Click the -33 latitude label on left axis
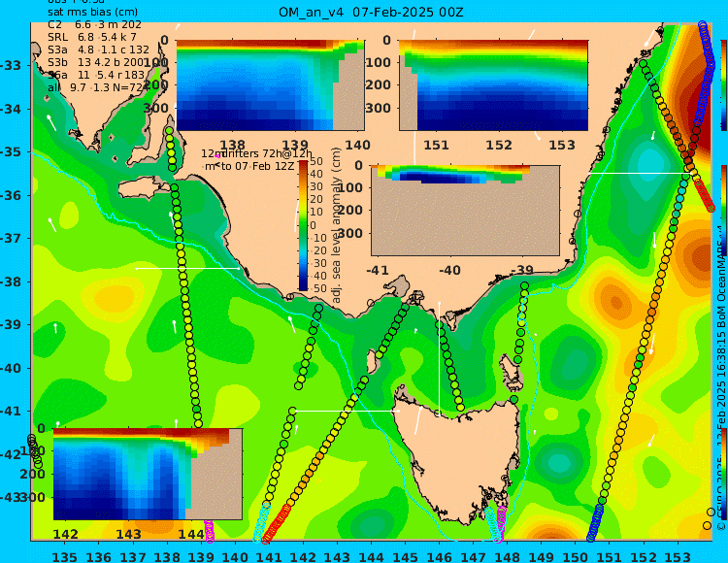728x563 pixels. click(x=11, y=65)
